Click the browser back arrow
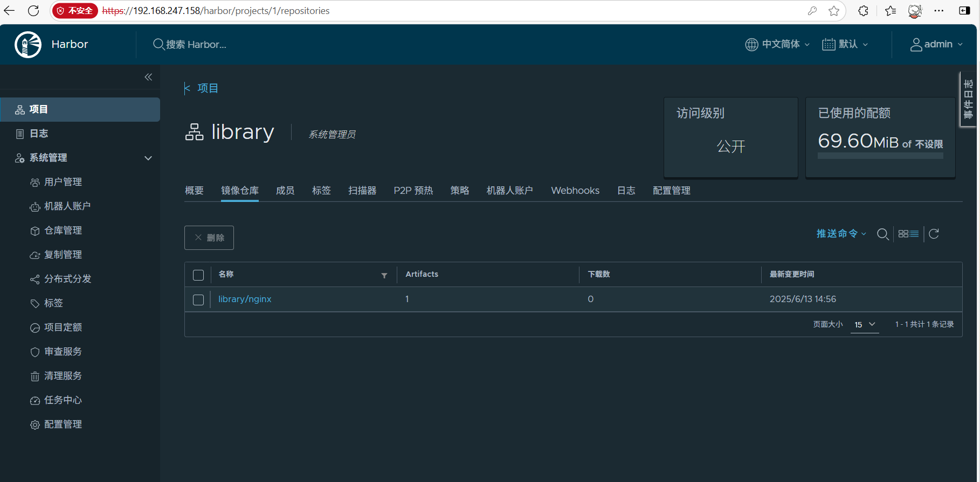980x482 pixels. [9, 11]
